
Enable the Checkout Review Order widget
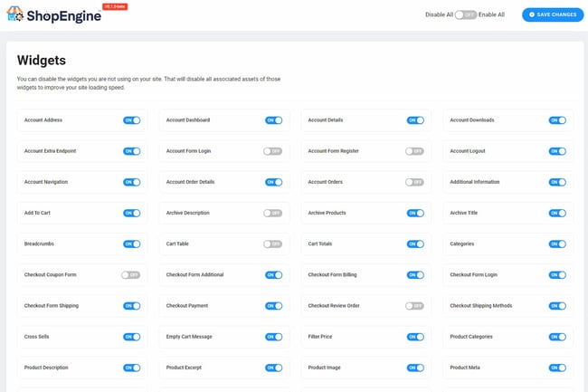click(x=414, y=306)
